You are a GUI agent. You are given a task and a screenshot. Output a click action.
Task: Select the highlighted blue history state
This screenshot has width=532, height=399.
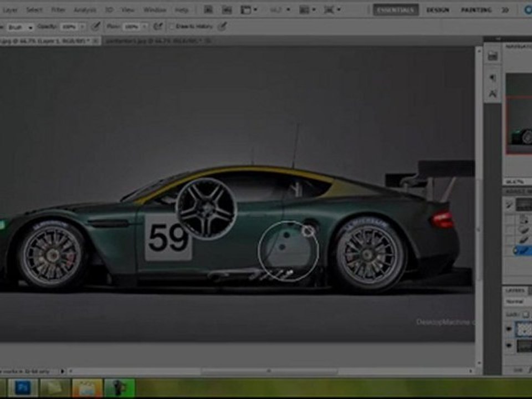pos(522,251)
